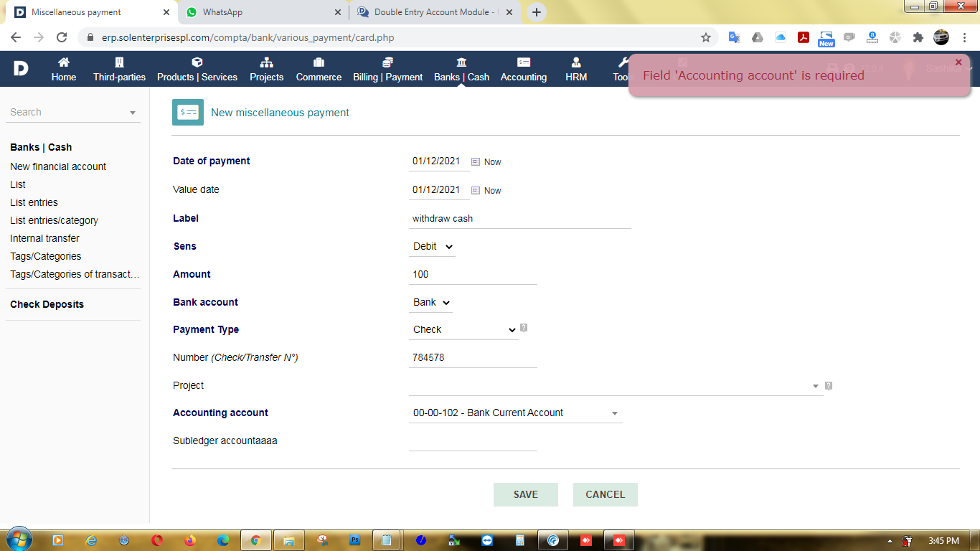Open the HRM menu
980x551 pixels.
tap(576, 70)
